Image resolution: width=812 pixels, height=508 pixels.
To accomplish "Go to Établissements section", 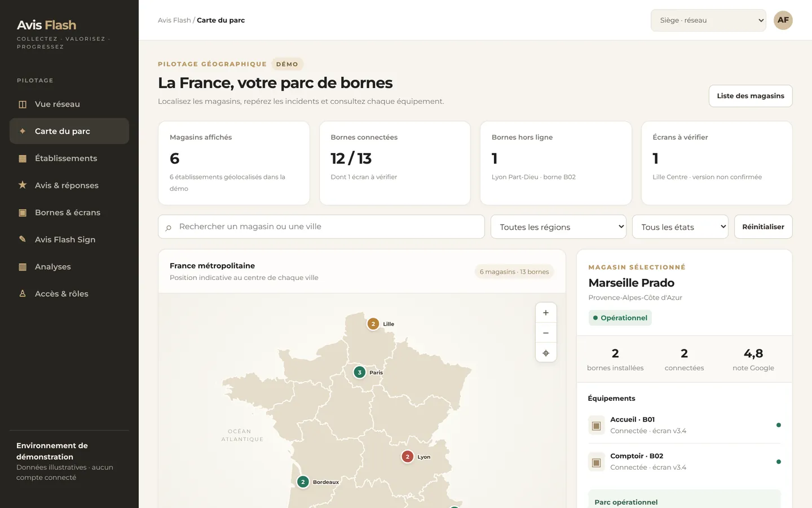I will (69, 158).
